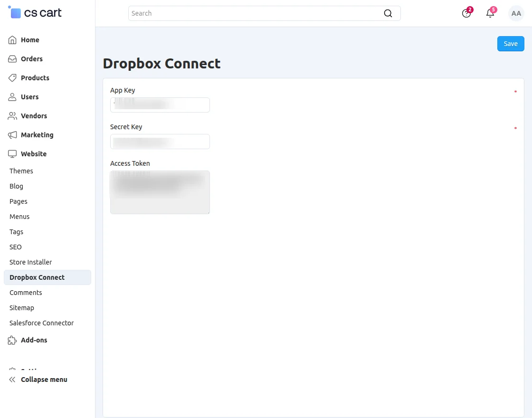Open the help icon with badge 2
This screenshot has height=418, width=532.
coord(466,13)
